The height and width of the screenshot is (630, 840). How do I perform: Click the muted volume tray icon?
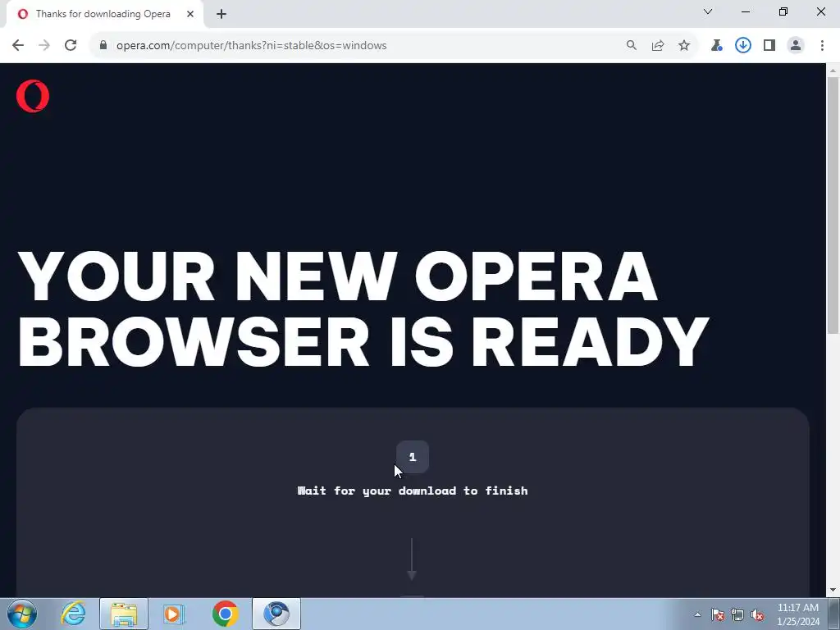[757, 614]
